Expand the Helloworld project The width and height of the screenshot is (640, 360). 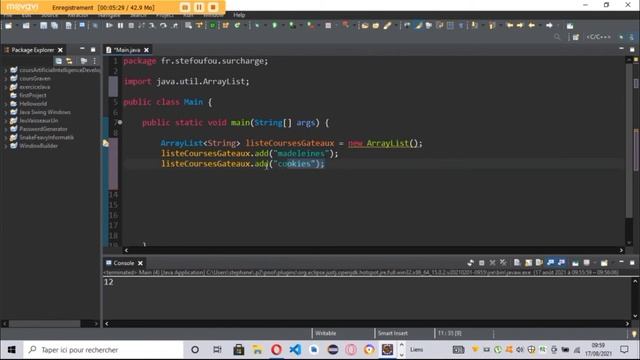[5, 104]
